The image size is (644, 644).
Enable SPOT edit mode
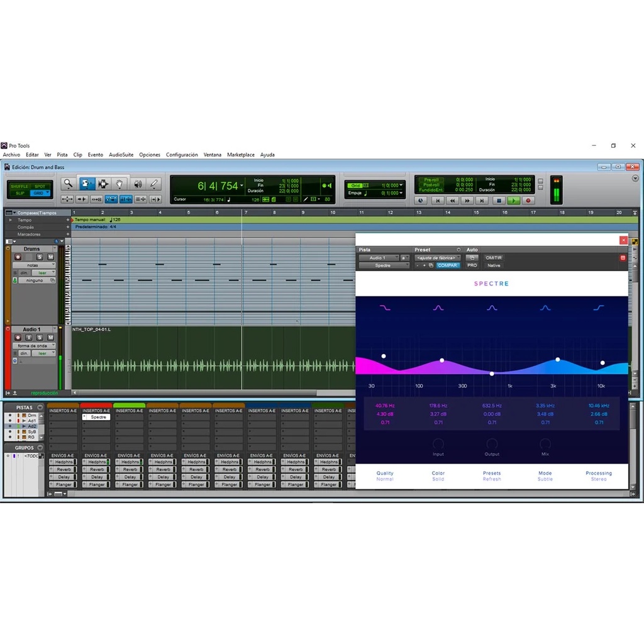coord(40,186)
